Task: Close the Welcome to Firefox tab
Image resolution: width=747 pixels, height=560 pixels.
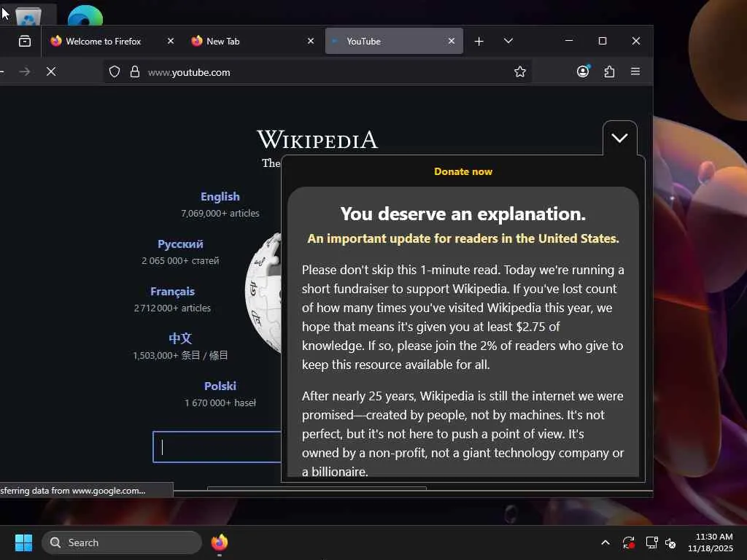Action: 171,42
